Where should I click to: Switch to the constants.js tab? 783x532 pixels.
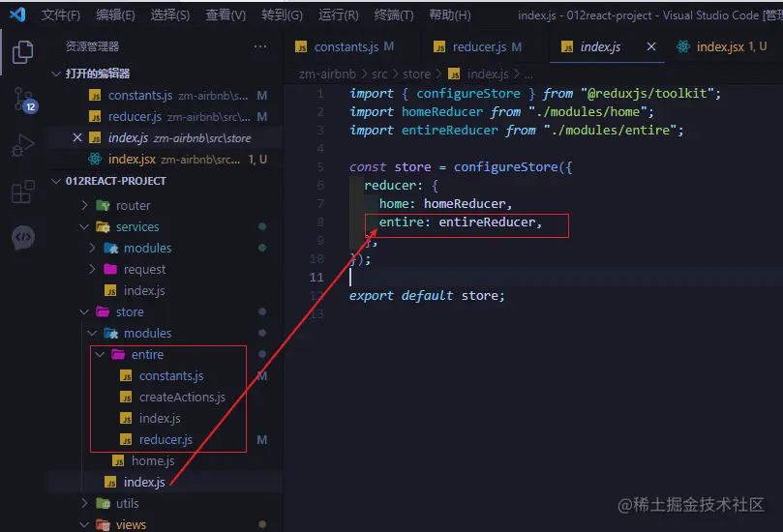click(352, 46)
